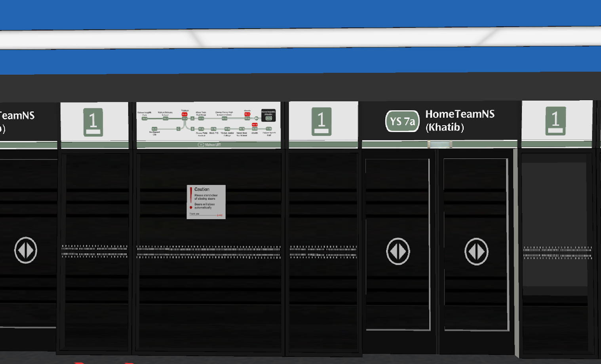Click the Yishun Heights Park station node
This screenshot has width=601, height=364.
(145, 118)
